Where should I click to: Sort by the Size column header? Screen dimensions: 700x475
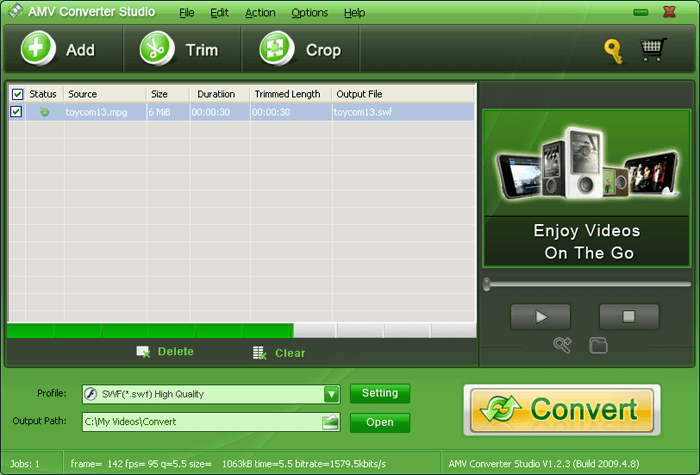[168, 94]
